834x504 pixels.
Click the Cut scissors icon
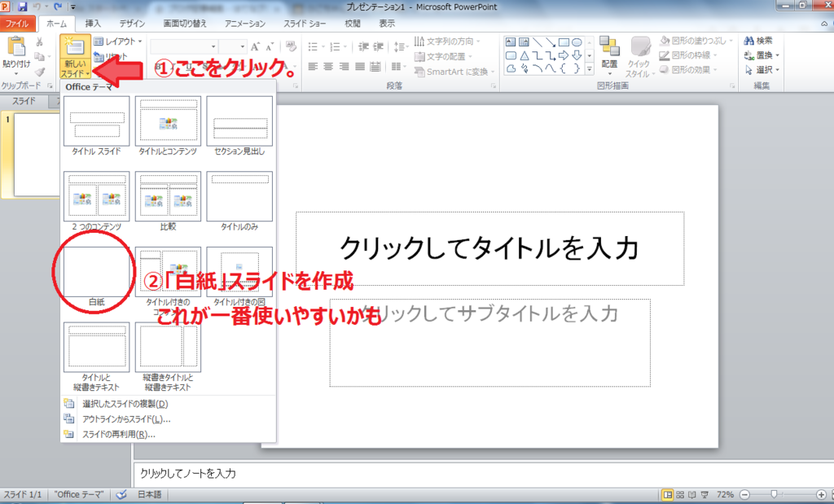39,42
